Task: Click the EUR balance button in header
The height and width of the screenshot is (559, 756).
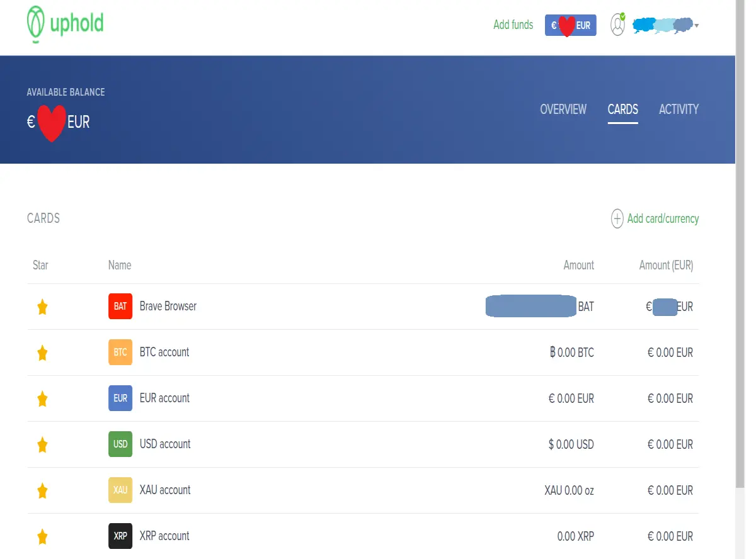Action: pyautogui.click(x=570, y=25)
